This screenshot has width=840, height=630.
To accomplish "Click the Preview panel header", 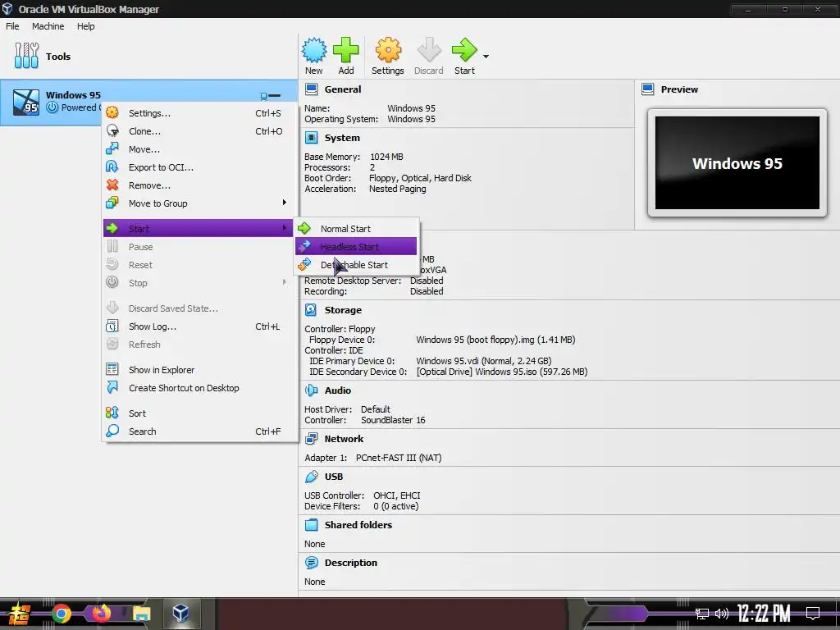I will tap(679, 89).
